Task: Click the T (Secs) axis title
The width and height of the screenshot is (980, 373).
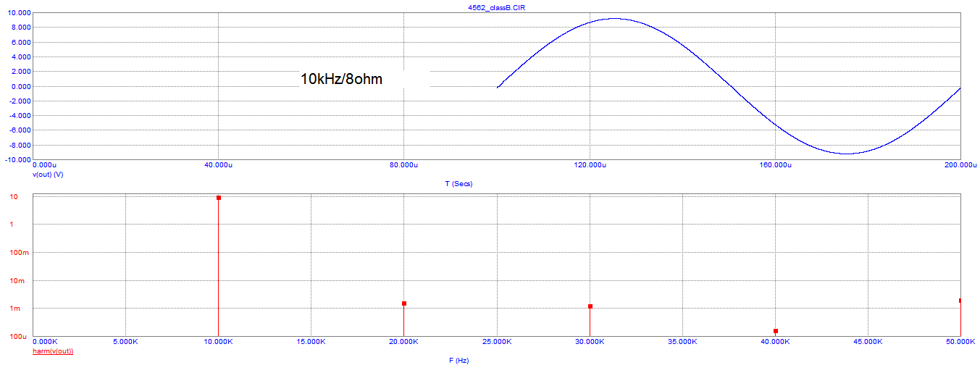Action: pyautogui.click(x=458, y=184)
